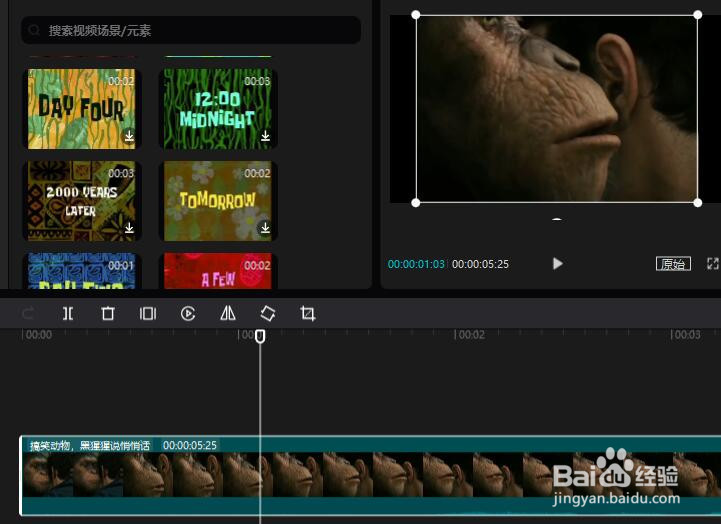Click the mirror flip toolbar icon
Viewport: 721px width, 524px height.
228,313
